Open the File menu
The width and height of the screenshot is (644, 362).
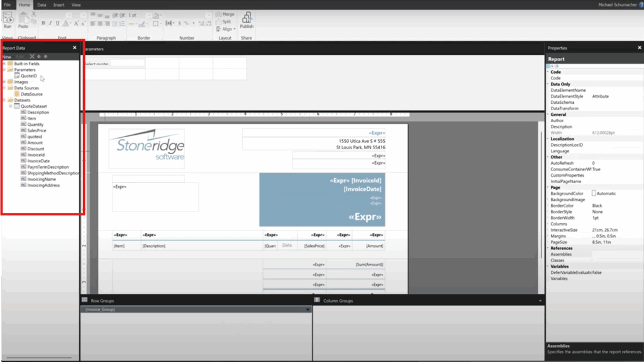point(8,5)
